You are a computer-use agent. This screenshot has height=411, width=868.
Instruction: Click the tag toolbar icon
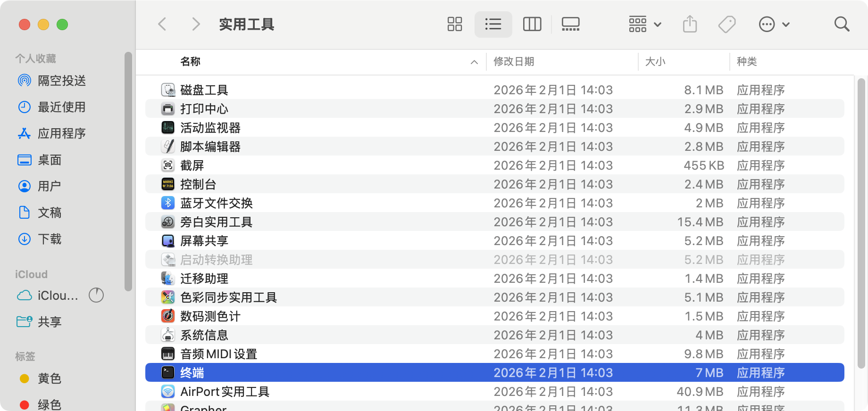tap(727, 24)
